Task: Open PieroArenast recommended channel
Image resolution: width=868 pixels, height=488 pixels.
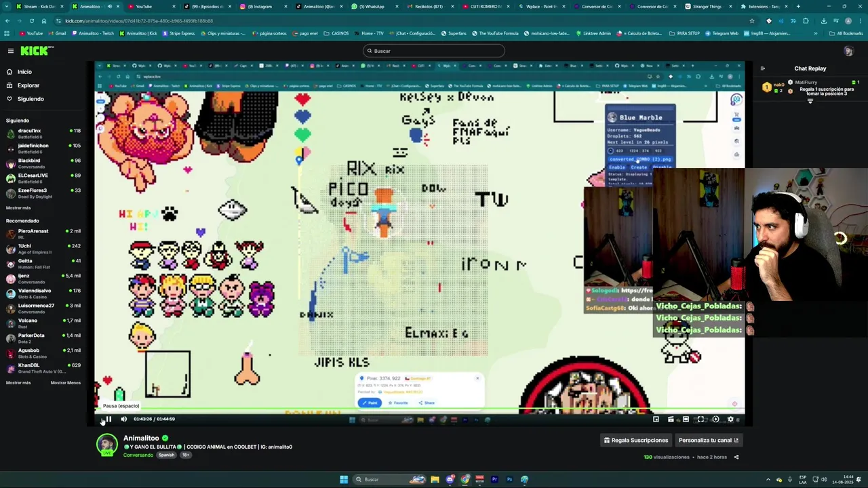Action: 43,233
